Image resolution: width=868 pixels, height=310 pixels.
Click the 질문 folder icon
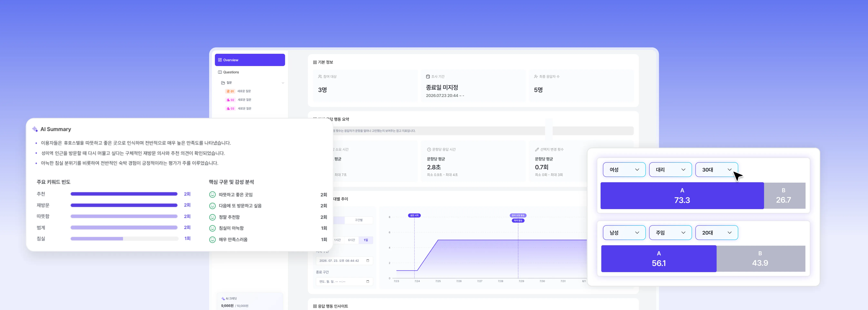click(223, 83)
